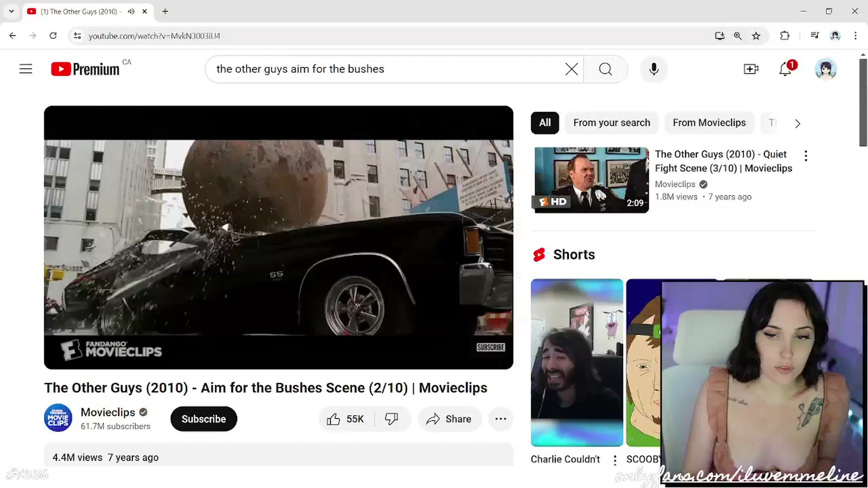Open a new browser tab
The width and height of the screenshot is (868, 488).
[x=165, y=11]
